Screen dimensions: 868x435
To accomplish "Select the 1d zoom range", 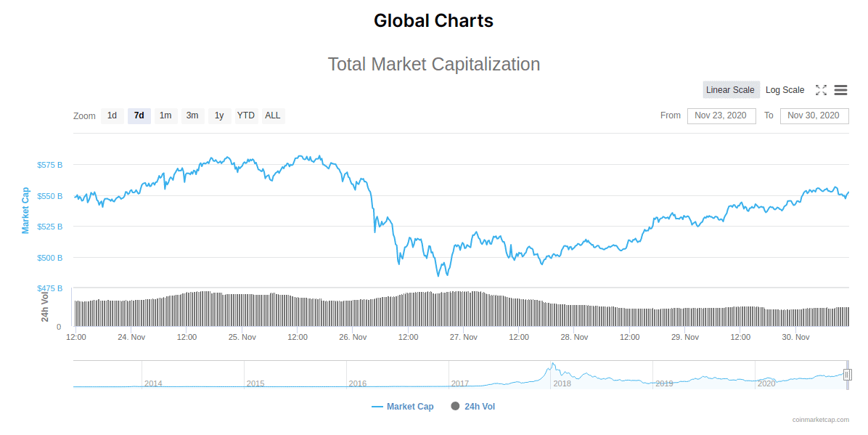I will coord(112,115).
